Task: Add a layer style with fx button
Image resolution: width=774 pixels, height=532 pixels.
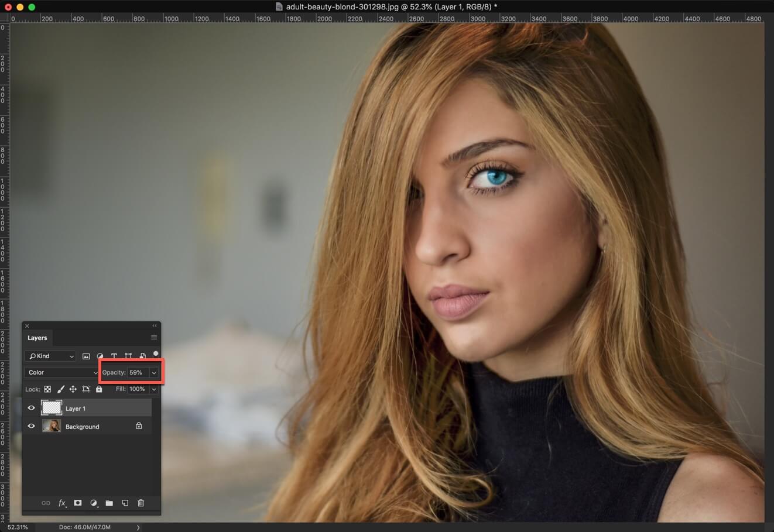Action: 62,503
